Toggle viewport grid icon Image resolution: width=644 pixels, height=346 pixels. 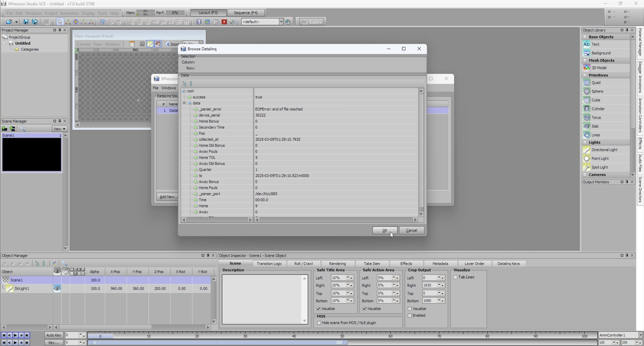142,44
